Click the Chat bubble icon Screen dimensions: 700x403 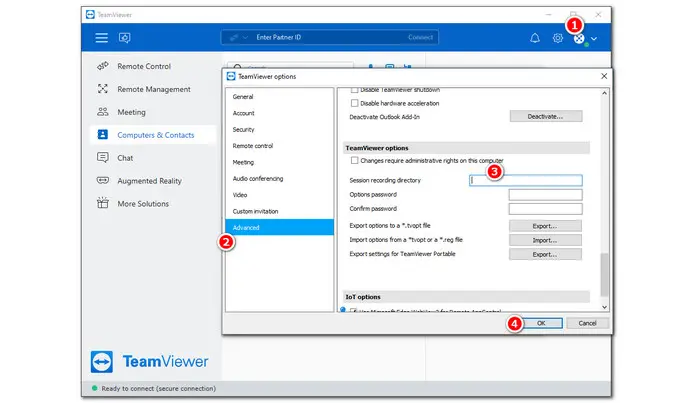[x=103, y=158]
